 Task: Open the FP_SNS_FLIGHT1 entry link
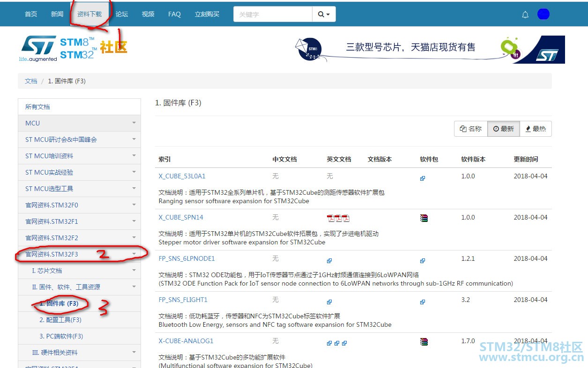(x=183, y=300)
